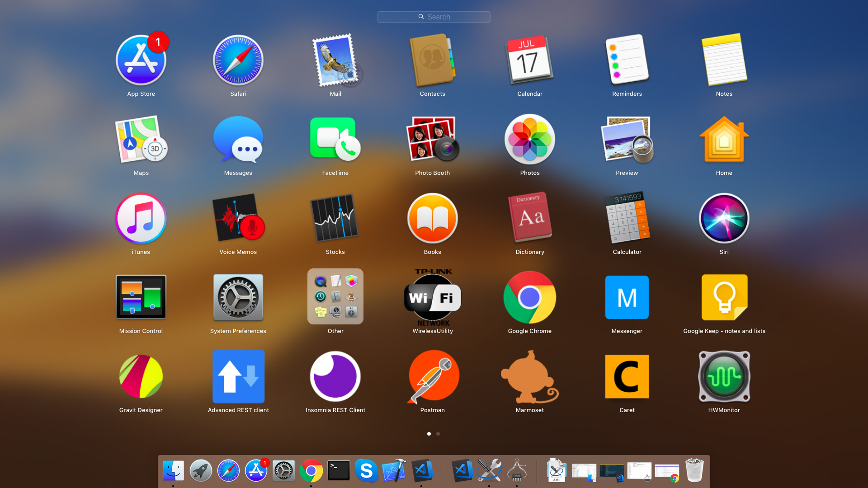Open Terminal from the Dock

click(x=339, y=471)
